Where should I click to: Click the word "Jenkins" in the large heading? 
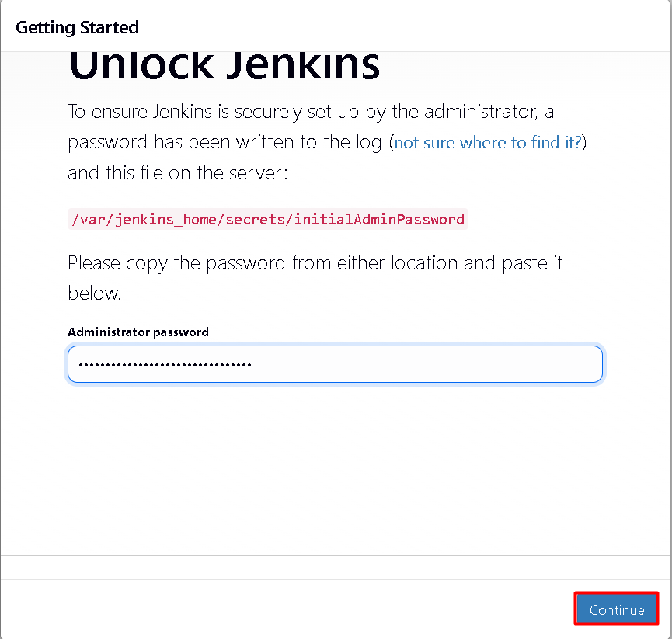click(x=302, y=64)
